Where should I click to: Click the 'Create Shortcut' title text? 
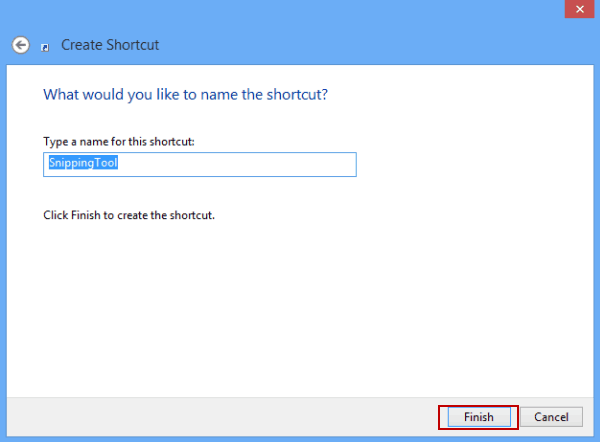110,45
